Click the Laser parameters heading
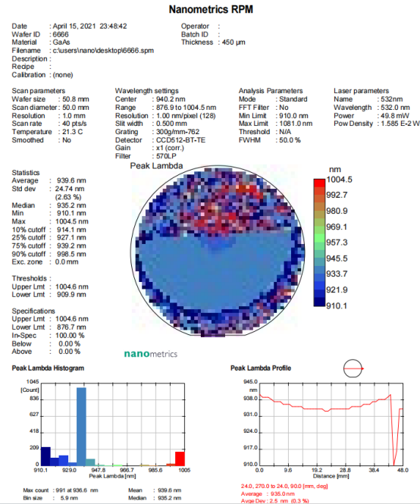This screenshot has width=420, height=504. [361, 91]
